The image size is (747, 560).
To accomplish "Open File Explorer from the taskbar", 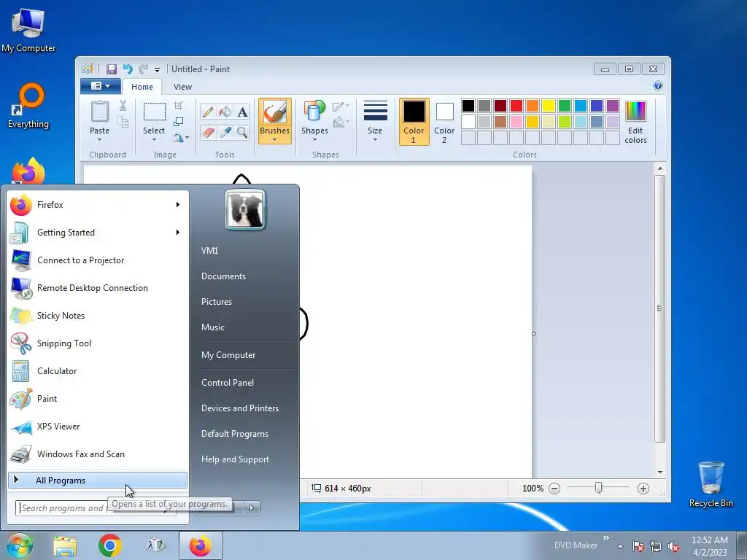I will tap(65, 546).
